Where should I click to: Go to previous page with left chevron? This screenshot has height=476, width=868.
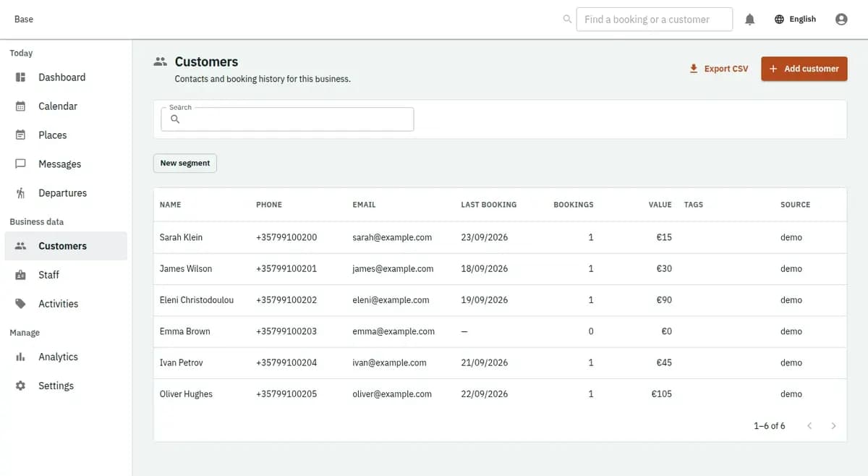(809, 426)
